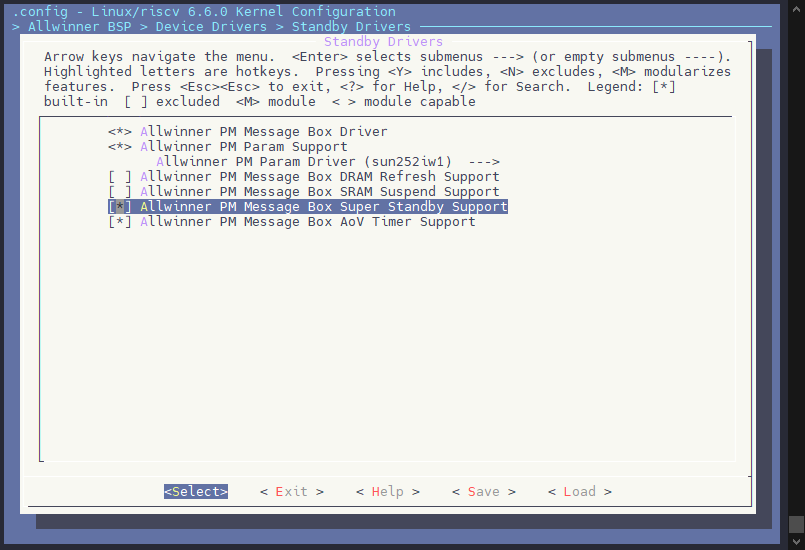This screenshot has height=550, width=805.
Task: Enable the SRAM Suspend Support checkbox
Action: tap(120, 192)
